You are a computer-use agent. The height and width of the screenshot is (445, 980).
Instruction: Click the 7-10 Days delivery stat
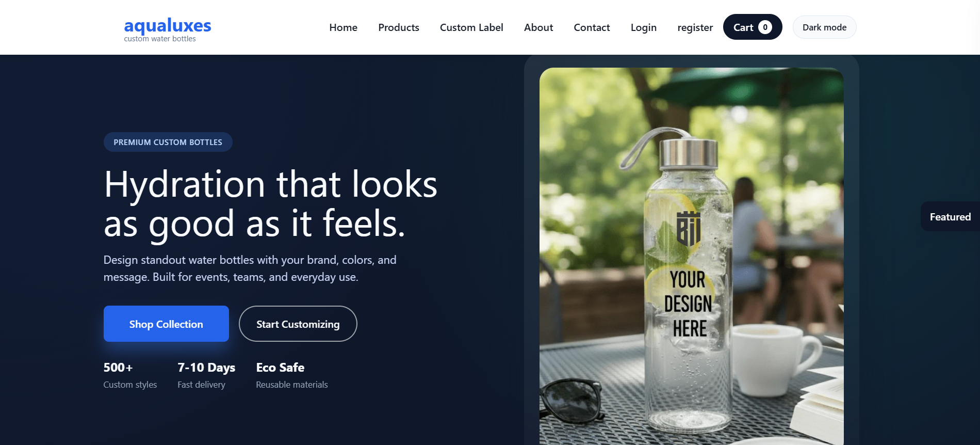pos(206,375)
